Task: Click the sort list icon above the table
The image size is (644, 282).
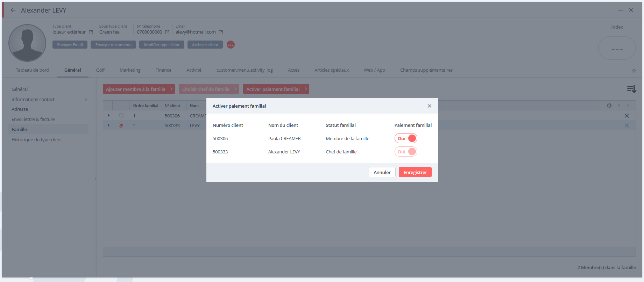Action: tap(631, 89)
